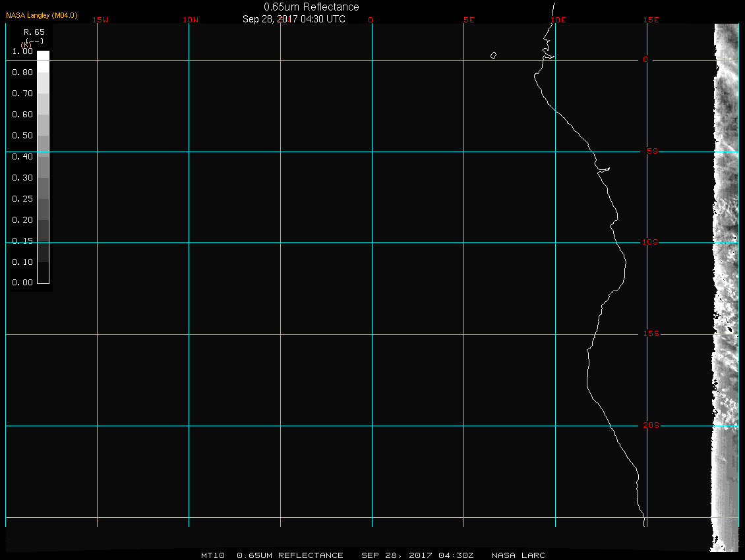Click the 0.40 colorbar value
Screen dimensions: 745x560
coord(22,157)
